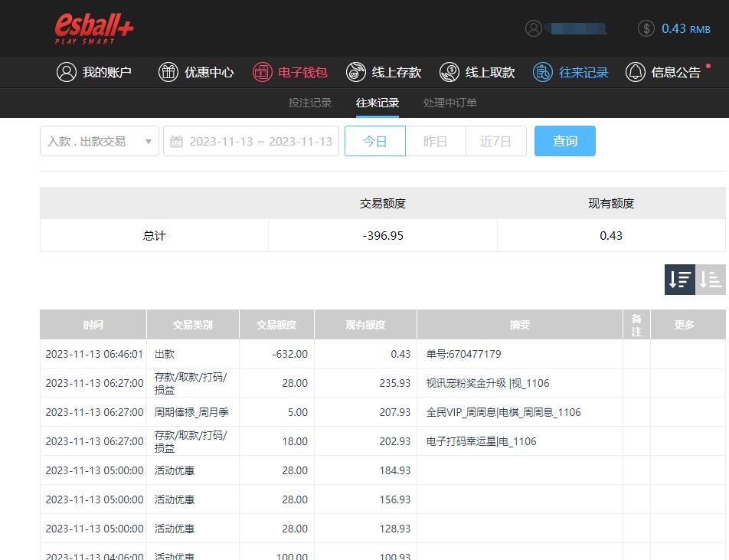Switch to 往来记录 sub-tab
Screen dimensions: 729x560
coord(378,103)
